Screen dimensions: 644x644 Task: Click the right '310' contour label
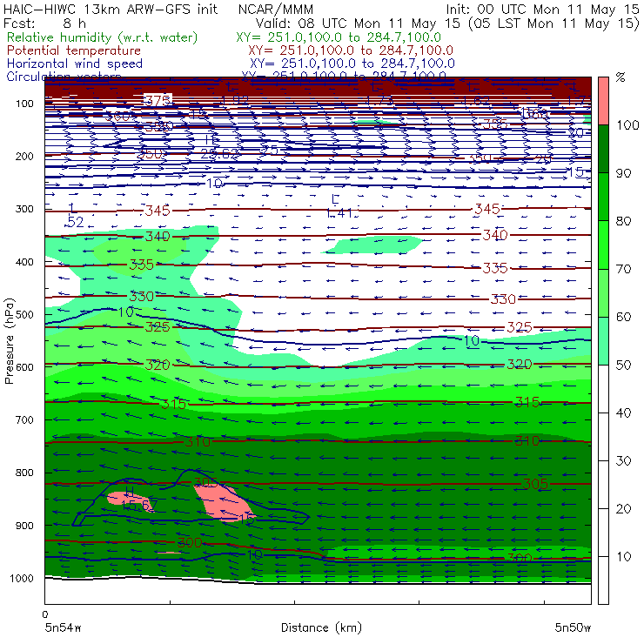[527, 441]
